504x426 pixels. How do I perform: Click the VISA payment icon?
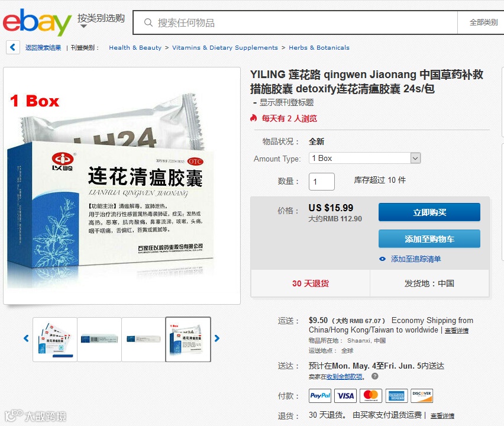(345, 396)
